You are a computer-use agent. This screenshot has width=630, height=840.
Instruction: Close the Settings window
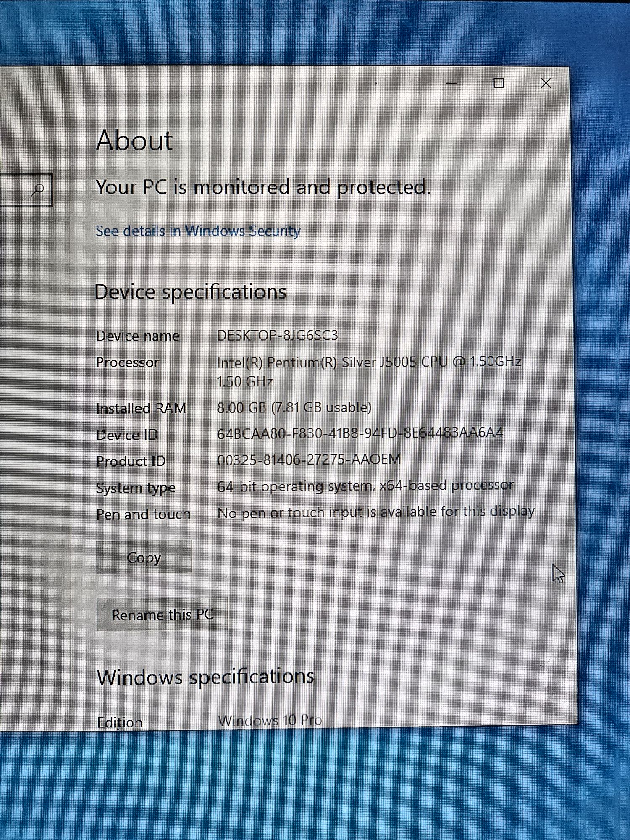(546, 83)
